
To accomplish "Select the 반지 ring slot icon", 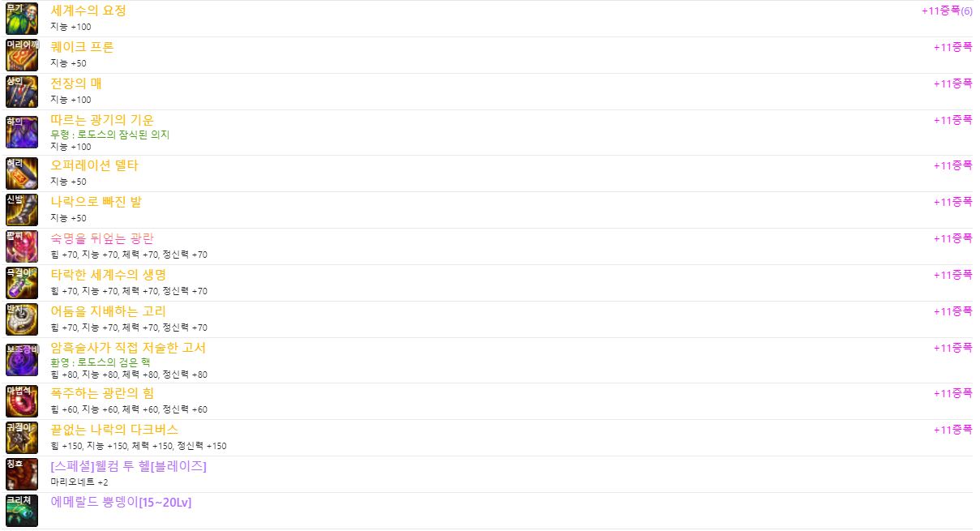I will [x=22, y=319].
